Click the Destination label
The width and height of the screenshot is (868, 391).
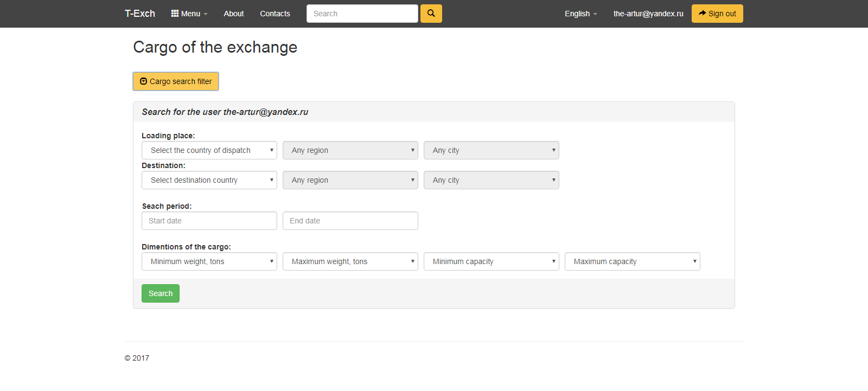tap(163, 165)
